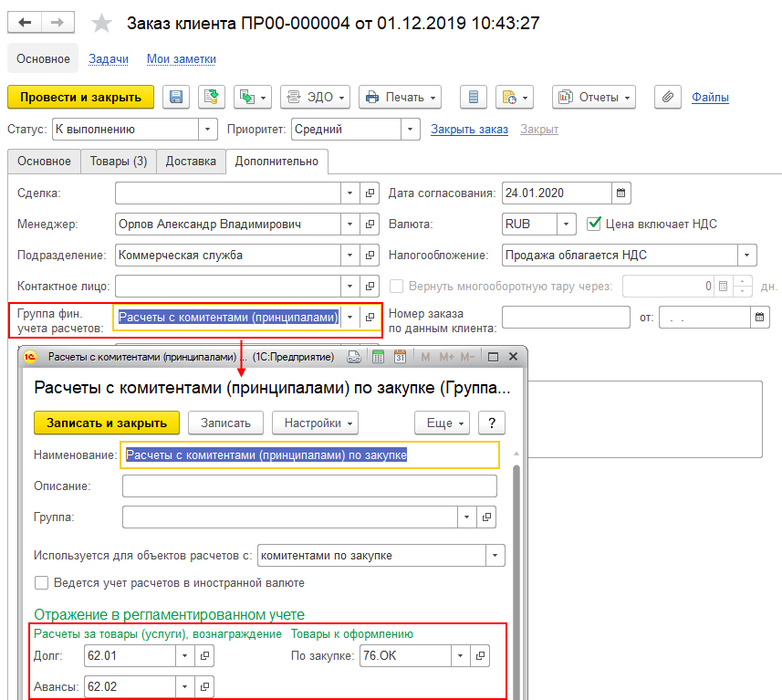Viewport: 782px width, 700px height.
Task: Expand Используется для объектов расчетов dropdown
Action: pos(495,555)
